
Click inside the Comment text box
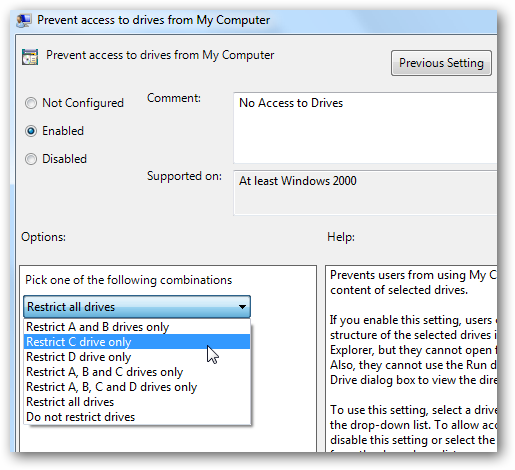click(365, 128)
